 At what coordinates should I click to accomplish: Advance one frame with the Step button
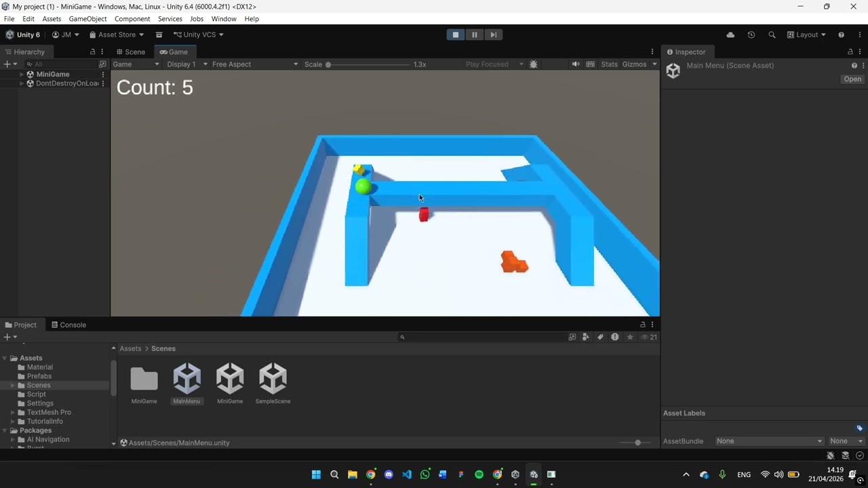pos(494,35)
